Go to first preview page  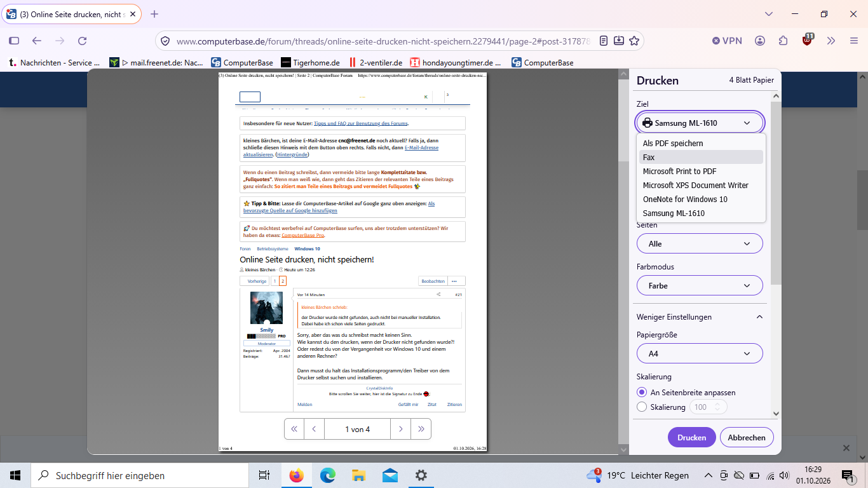[294, 430]
